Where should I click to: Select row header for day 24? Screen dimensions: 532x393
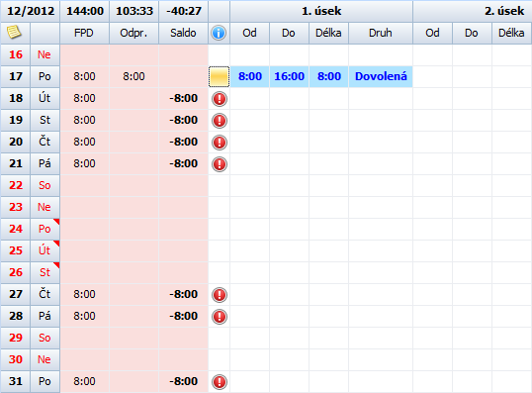16,229
